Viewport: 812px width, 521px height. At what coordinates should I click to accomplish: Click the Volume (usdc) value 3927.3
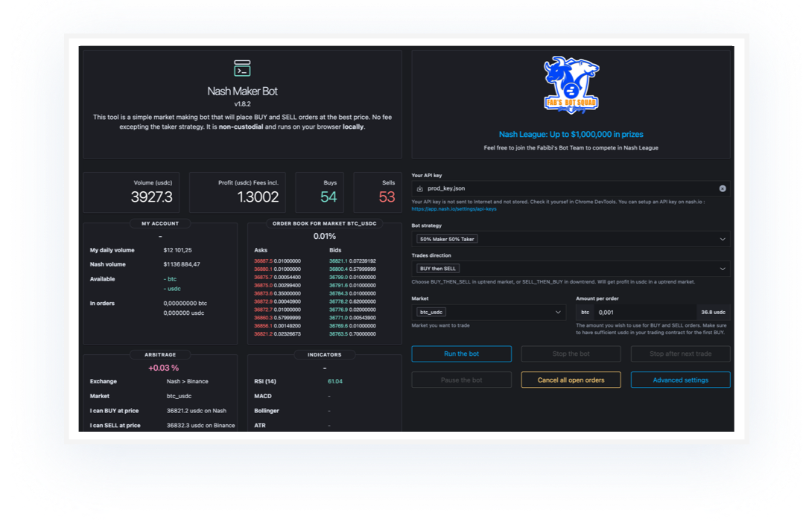pos(151,197)
